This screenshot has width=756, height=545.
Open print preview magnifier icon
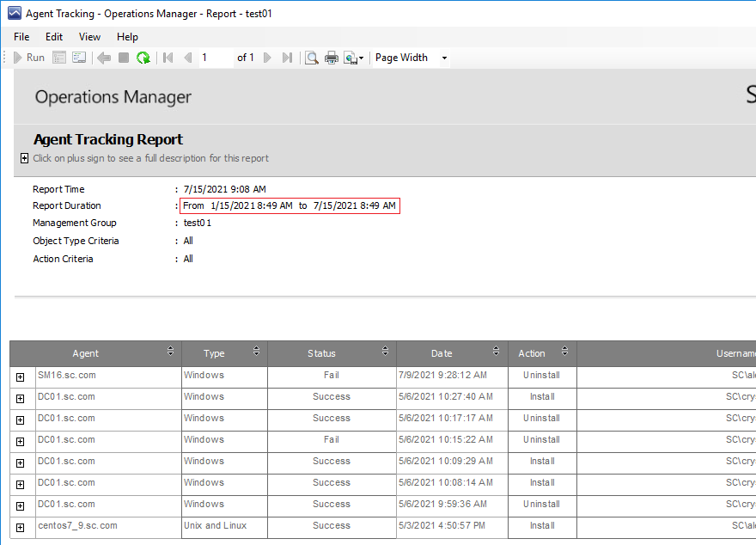pos(312,58)
